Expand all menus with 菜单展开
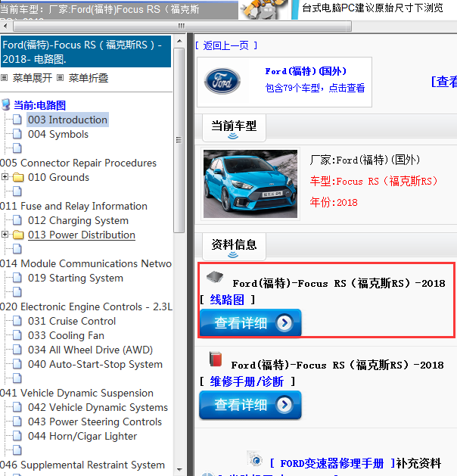 click(x=33, y=78)
